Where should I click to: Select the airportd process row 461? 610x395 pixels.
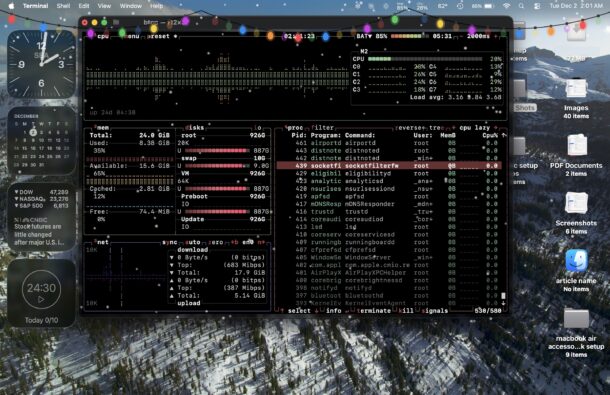(388, 143)
